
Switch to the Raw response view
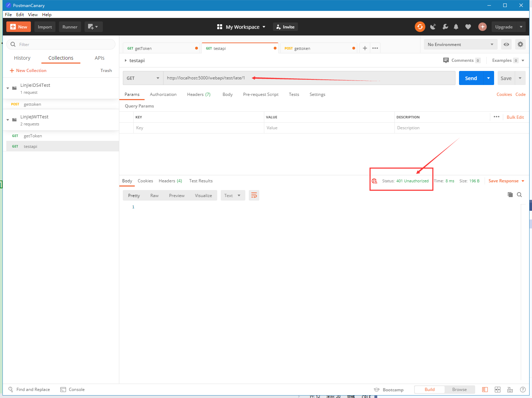(154, 195)
